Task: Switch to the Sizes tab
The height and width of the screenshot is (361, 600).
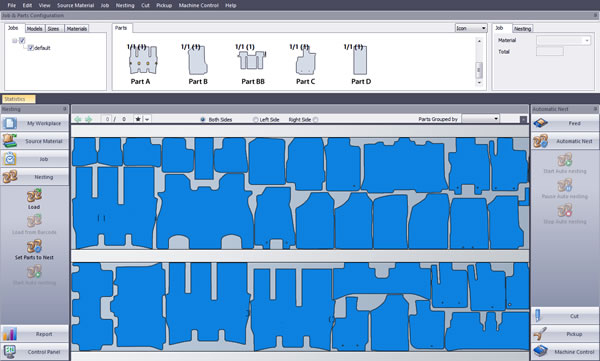Action: point(54,29)
